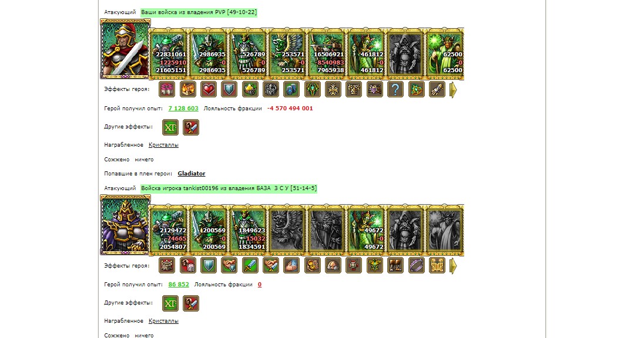Click the green sword effect icon of second hero
The height and width of the screenshot is (338, 644).
click(x=250, y=265)
